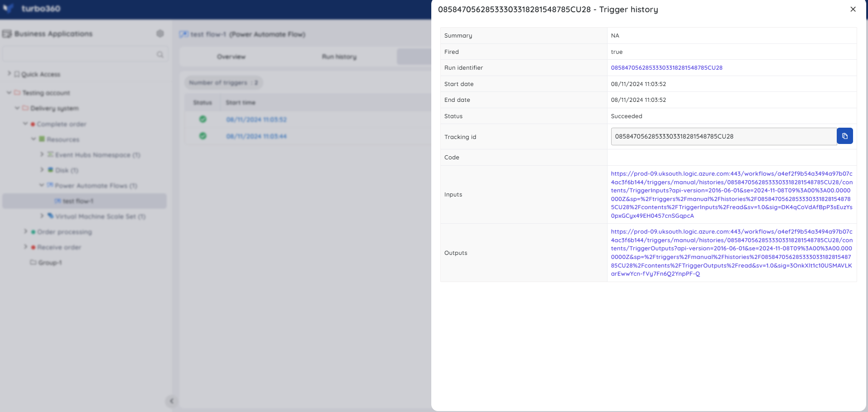The height and width of the screenshot is (412, 868).
Task: Expand the Quick Access node
Action: (x=9, y=73)
